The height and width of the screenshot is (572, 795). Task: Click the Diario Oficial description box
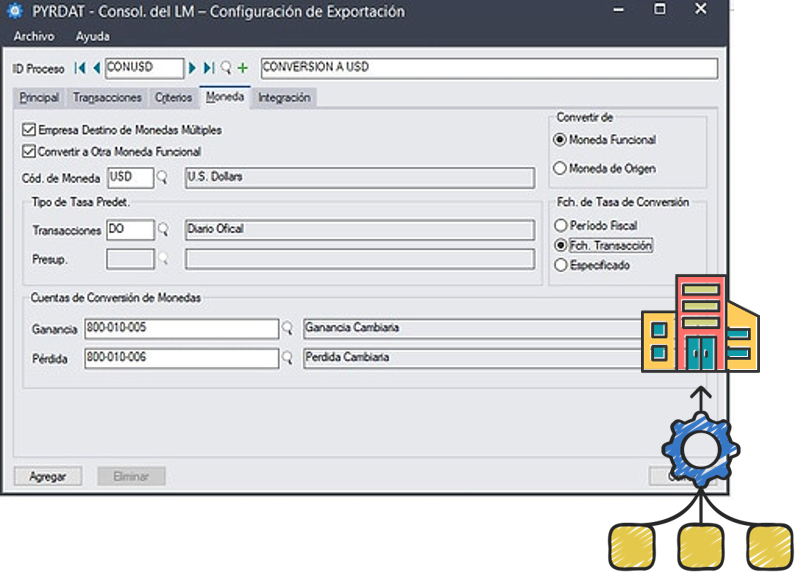(360, 230)
